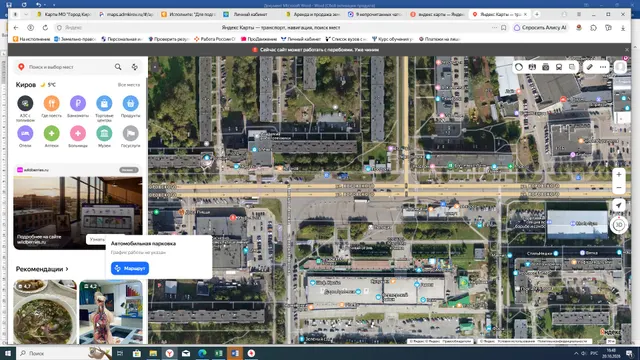
Task: Select the groceries (Продукты) category icon
Action: pos(131,103)
